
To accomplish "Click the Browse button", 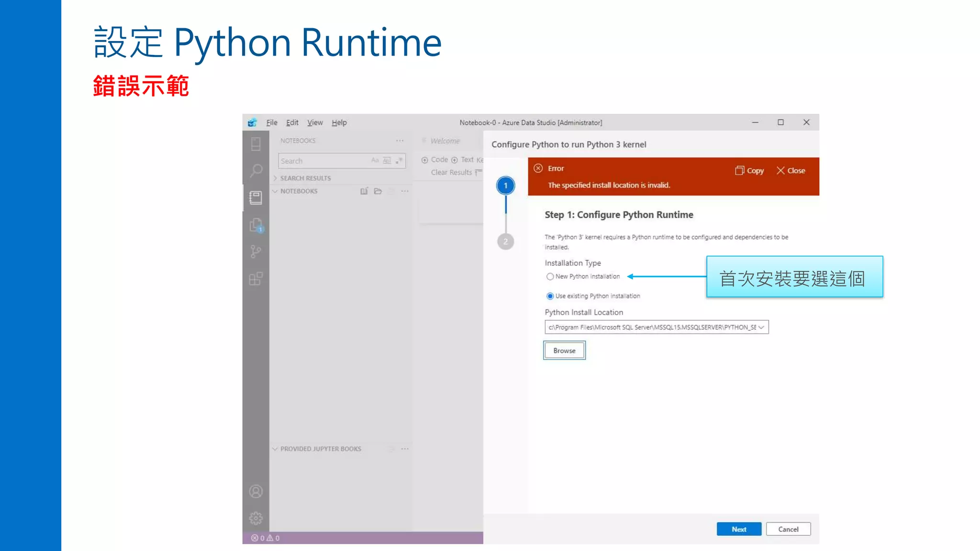I will coord(564,350).
